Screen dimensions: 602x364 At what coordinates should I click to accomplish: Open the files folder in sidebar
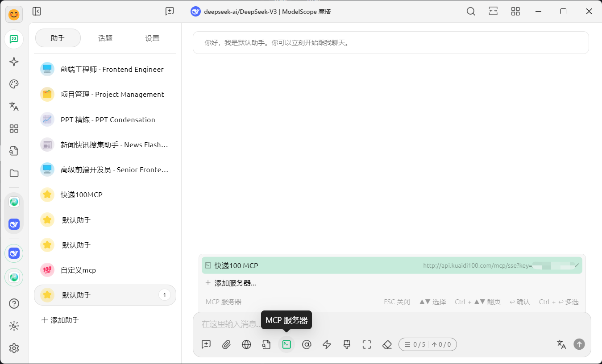tap(14, 173)
